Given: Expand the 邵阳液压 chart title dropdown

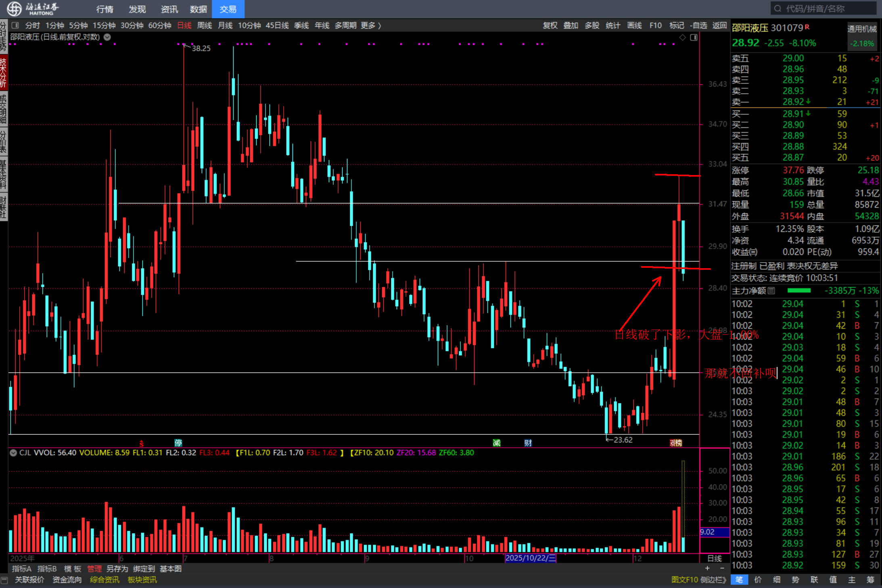Looking at the screenshot, I should pyautogui.click(x=107, y=37).
